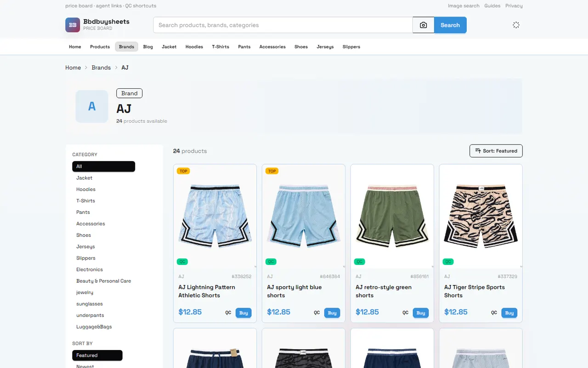Click the QC badge on retro-style green shorts
Viewport: 588px width, 368px height.
[360, 262]
